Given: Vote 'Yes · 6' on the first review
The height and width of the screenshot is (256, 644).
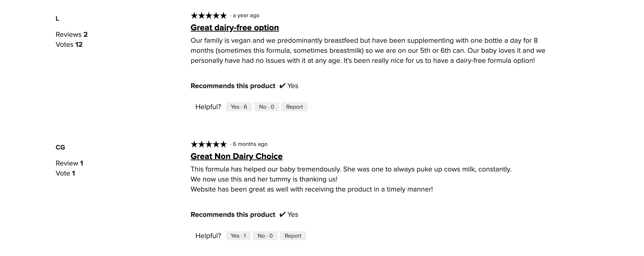Looking at the screenshot, I should pos(239,107).
